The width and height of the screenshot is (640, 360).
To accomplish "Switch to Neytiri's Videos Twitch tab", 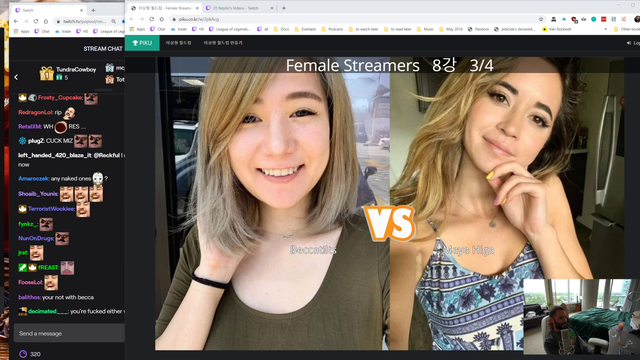I will pos(240,8).
